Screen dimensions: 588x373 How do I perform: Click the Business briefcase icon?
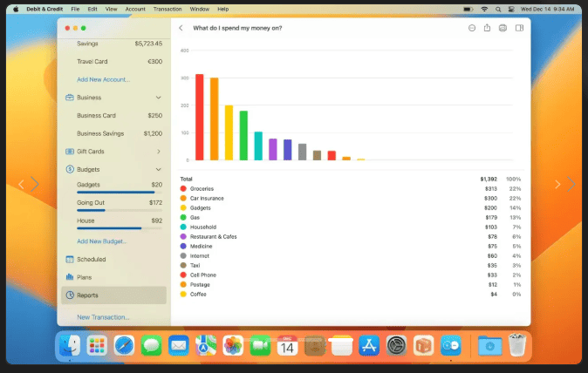coord(70,98)
